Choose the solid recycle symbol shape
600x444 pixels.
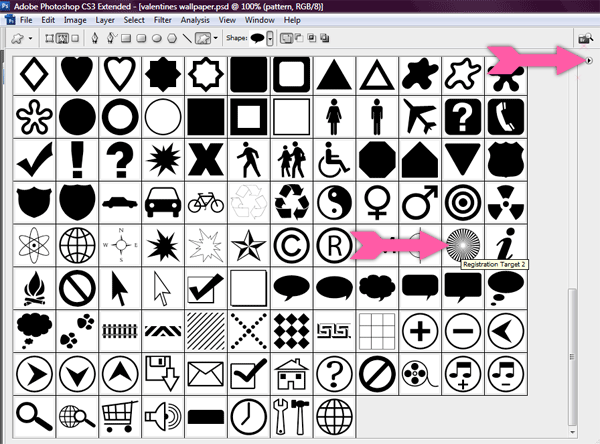point(291,202)
